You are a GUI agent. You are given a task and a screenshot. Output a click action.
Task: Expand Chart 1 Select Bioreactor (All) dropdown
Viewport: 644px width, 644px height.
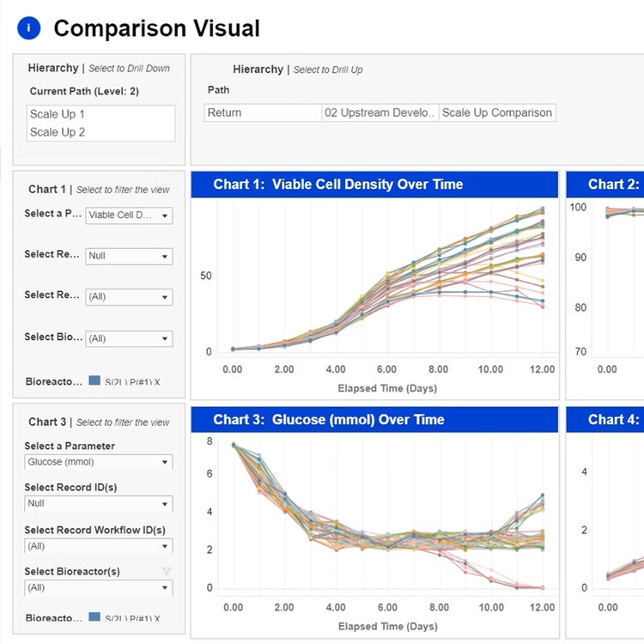129,338
